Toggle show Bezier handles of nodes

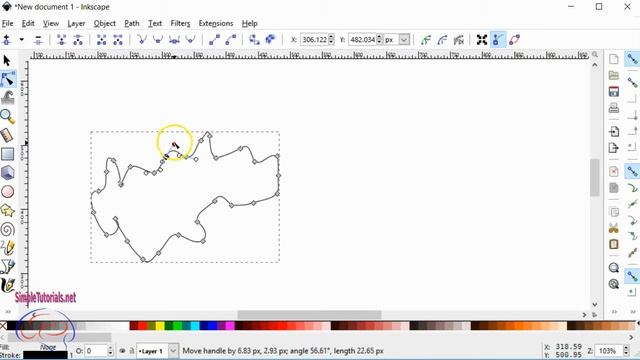pyautogui.click(x=498, y=40)
